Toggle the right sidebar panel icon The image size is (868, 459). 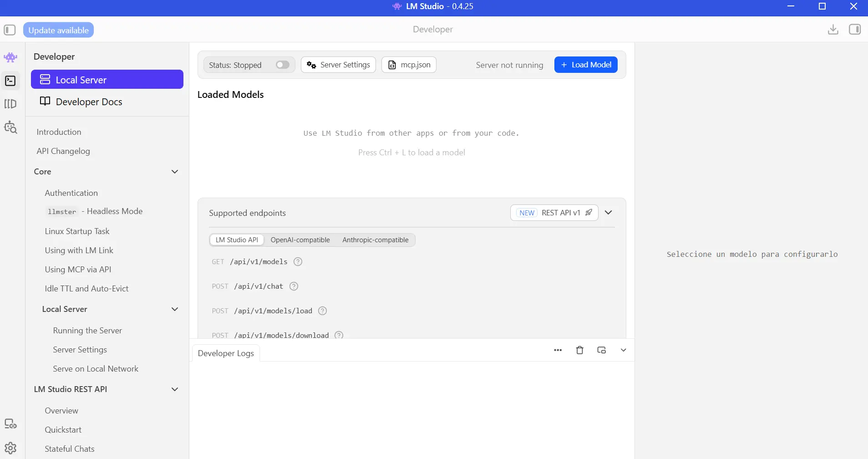pyautogui.click(x=855, y=30)
